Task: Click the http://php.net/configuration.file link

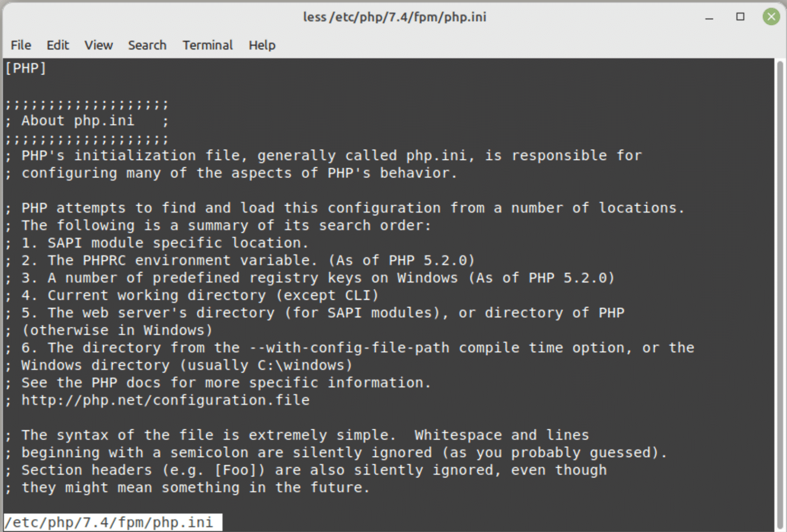Action: (x=164, y=400)
